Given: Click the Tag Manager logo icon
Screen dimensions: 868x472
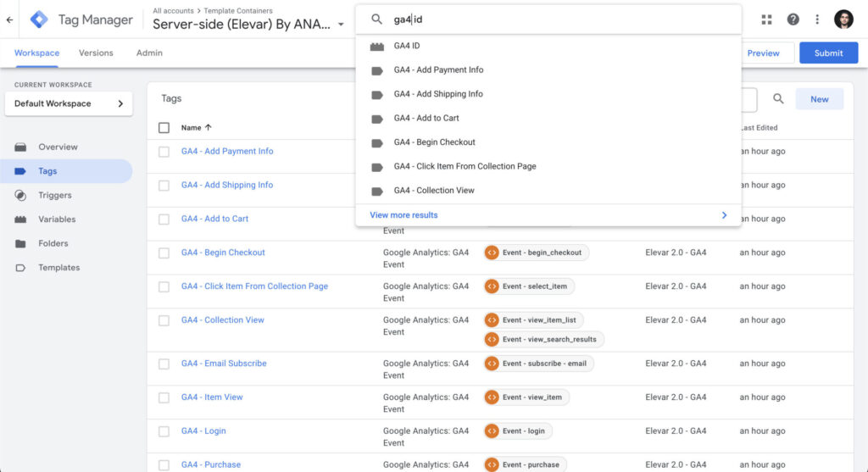Looking at the screenshot, I should pyautogui.click(x=39, y=19).
